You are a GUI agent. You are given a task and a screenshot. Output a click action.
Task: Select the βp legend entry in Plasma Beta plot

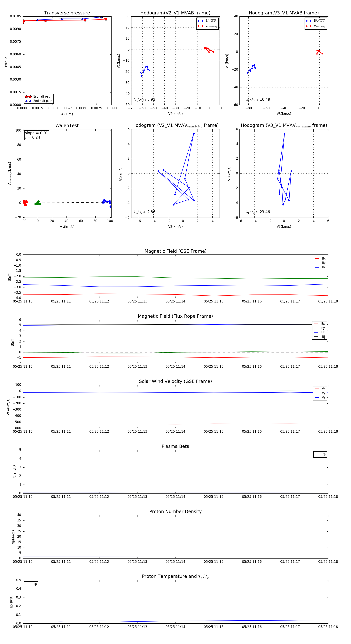coord(320,454)
